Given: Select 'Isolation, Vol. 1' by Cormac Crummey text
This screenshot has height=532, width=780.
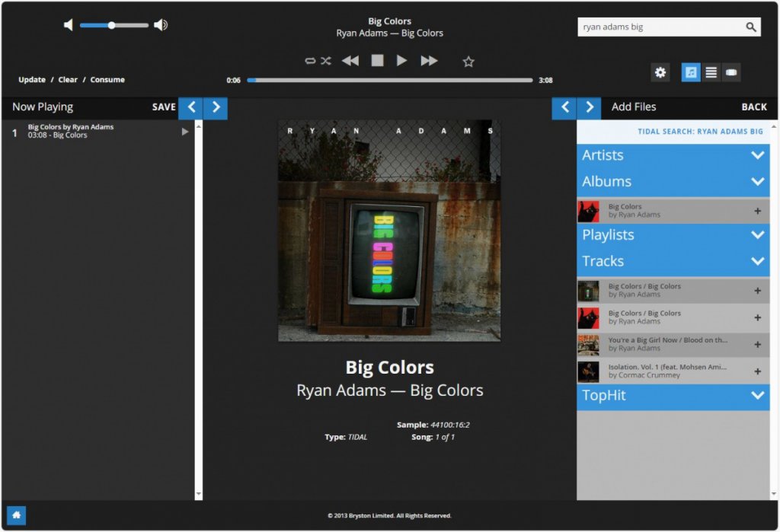Looking at the screenshot, I should [x=667, y=371].
